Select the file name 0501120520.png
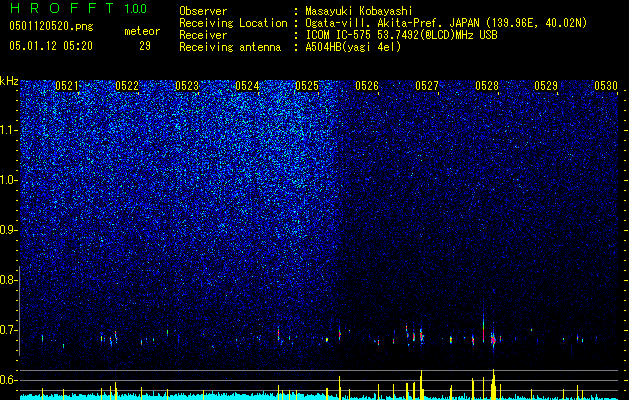 51,26
